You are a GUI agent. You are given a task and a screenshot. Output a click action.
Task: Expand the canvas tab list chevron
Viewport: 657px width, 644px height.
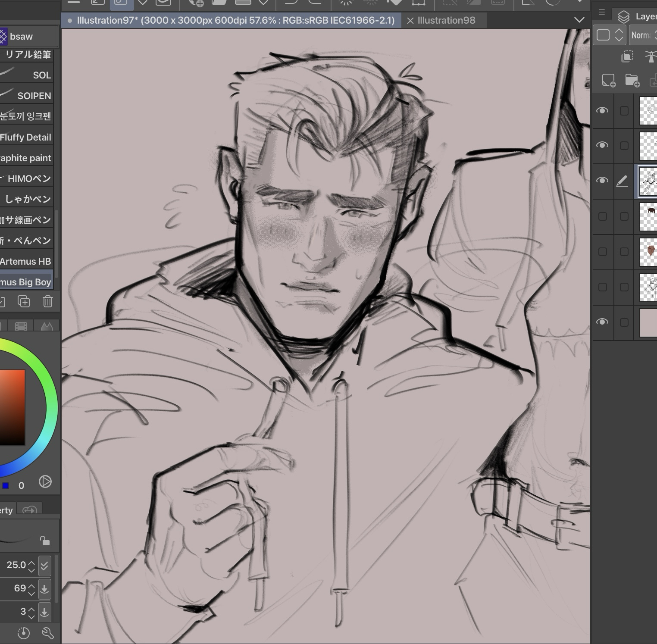click(579, 20)
